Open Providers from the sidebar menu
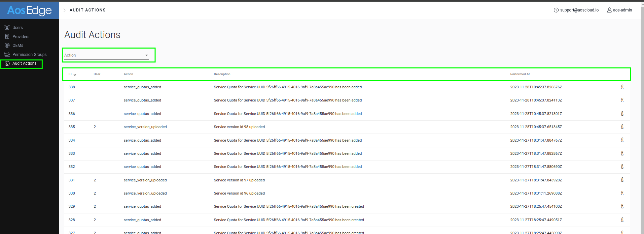 click(x=21, y=37)
